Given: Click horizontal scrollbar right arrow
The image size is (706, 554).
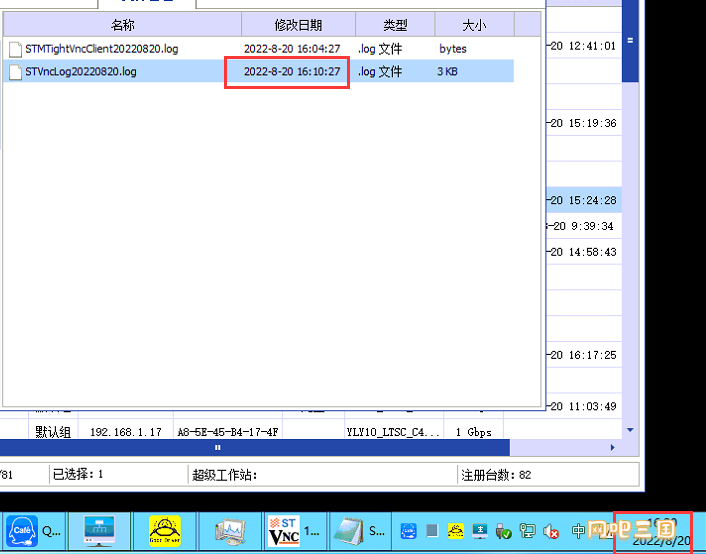Looking at the screenshot, I should click(x=612, y=447).
